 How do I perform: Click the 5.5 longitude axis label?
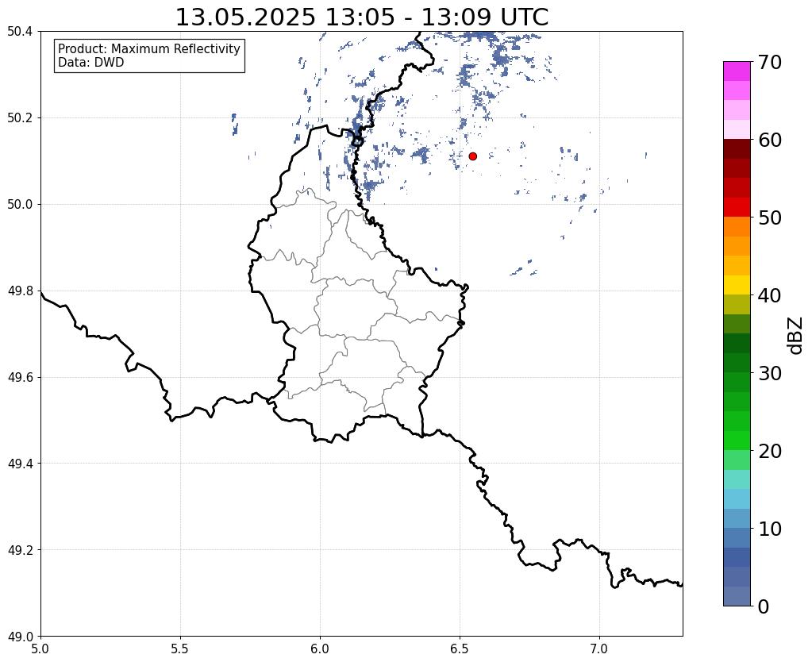coord(180,649)
